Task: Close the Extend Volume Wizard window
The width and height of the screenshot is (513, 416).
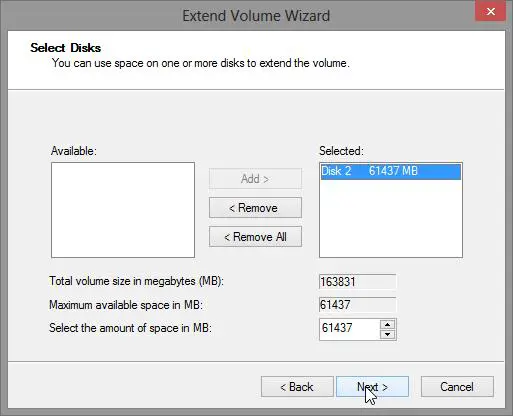Action: (490, 12)
